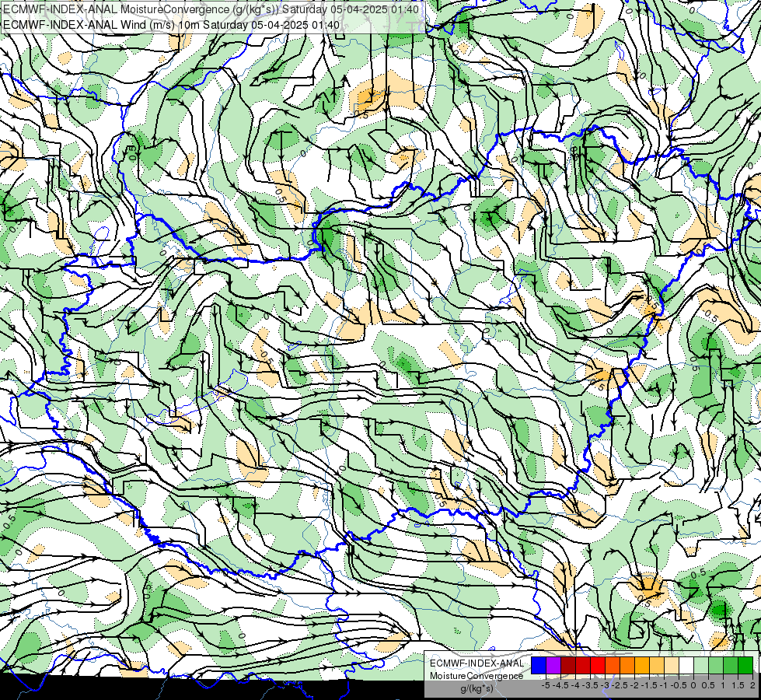Click the '1.5' tick label on the color scale
The width and height of the screenshot is (761, 700).
[738, 685]
